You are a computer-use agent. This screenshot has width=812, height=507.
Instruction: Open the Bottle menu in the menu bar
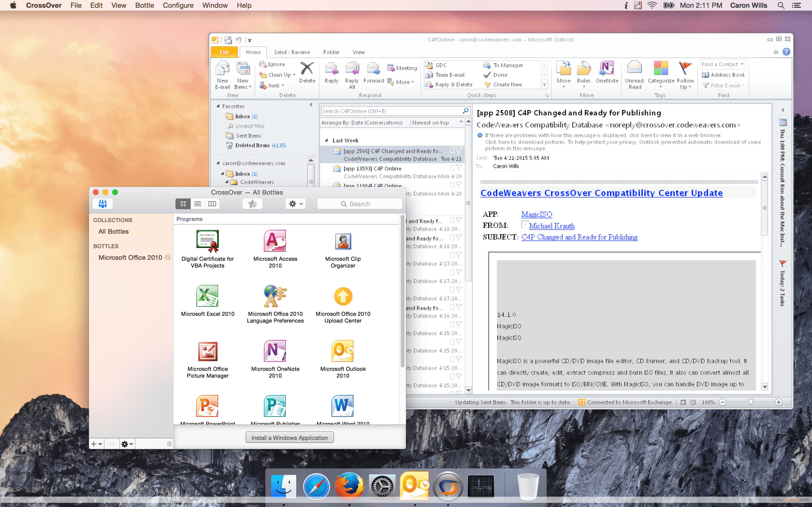[144, 5]
